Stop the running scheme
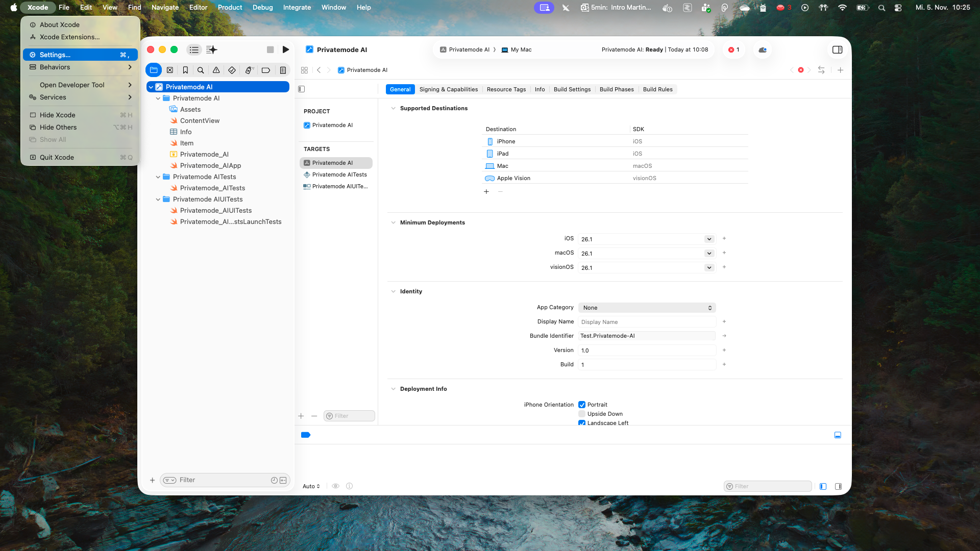Image resolution: width=980 pixels, height=551 pixels. click(x=271, y=49)
